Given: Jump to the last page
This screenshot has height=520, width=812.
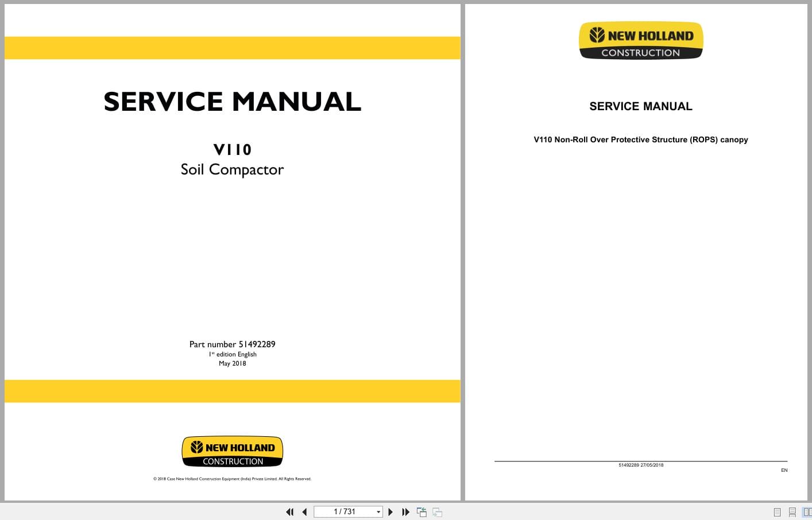Looking at the screenshot, I should [405, 512].
